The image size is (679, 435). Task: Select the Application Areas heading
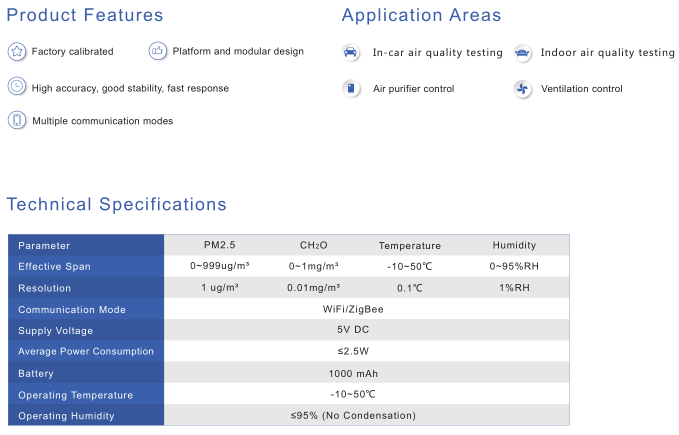(x=421, y=15)
